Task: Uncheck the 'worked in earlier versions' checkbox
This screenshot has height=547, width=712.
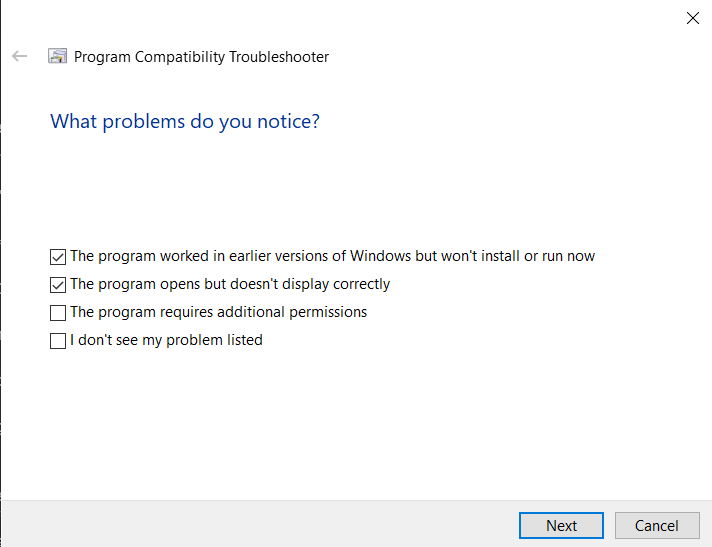Action: coord(58,257)
